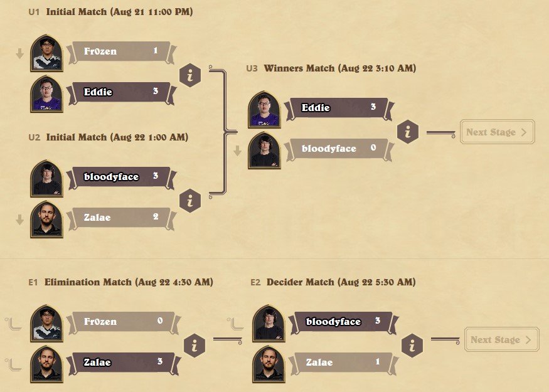Image resolution: width=549 pixels, height=392 pixels.
Task: Select Eddie's portrait in Winners Match
Action: 264,109
